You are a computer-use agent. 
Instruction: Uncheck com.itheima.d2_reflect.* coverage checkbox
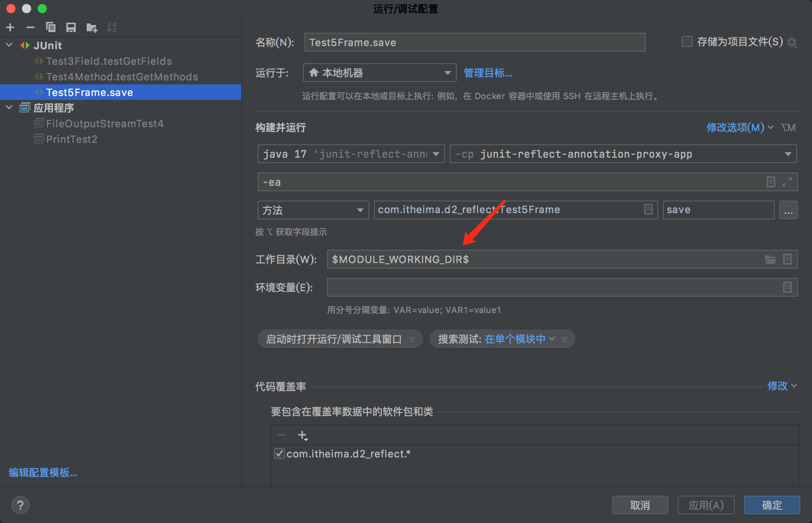279,454
